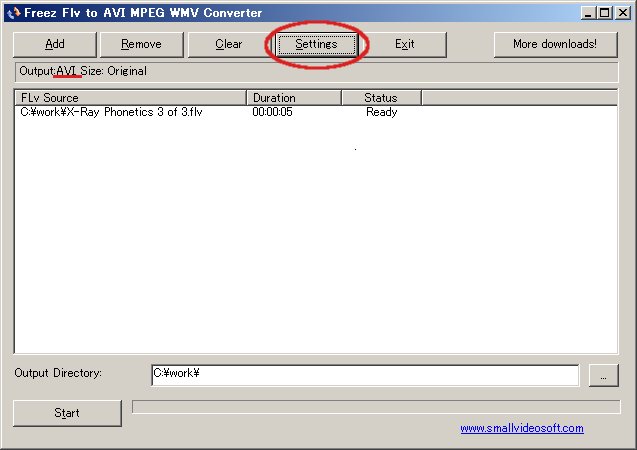Viewport: 637px width, 450px height.
Task: Click the Output:AVI Size: Original info text
Action: tap(83, 71)
